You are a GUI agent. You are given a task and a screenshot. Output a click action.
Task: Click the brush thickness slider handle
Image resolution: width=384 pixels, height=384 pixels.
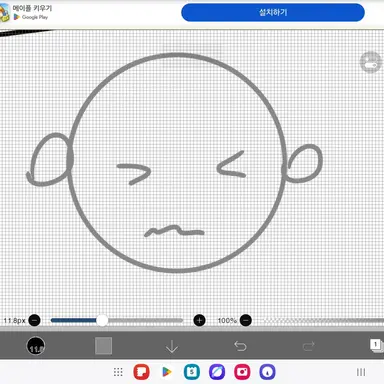102,320
